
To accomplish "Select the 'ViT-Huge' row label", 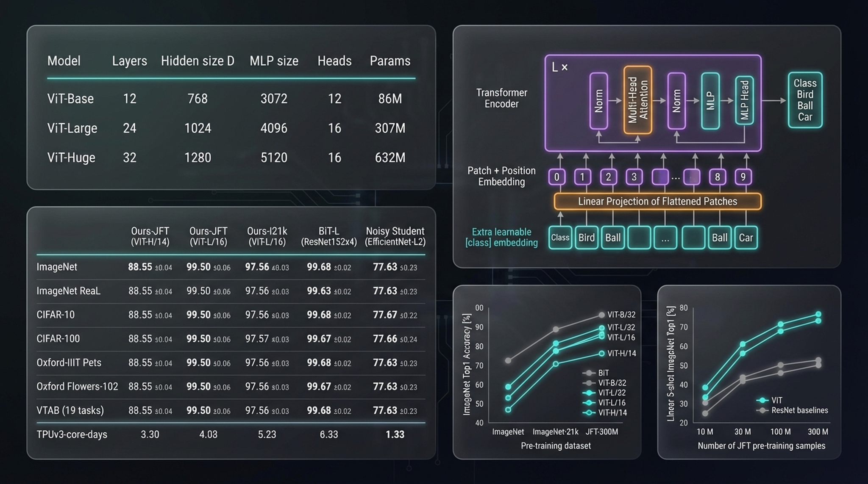I will pyautogui.click(x=71, y=158).
